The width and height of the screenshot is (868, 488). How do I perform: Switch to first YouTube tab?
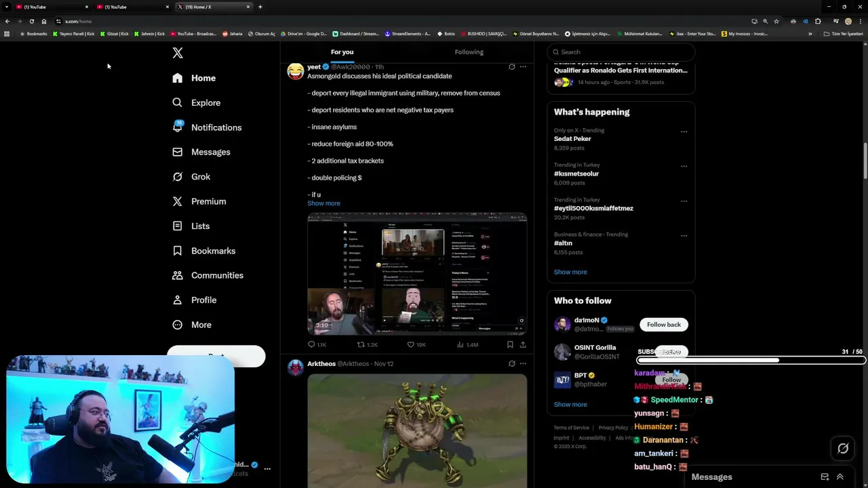click(53, 7)
